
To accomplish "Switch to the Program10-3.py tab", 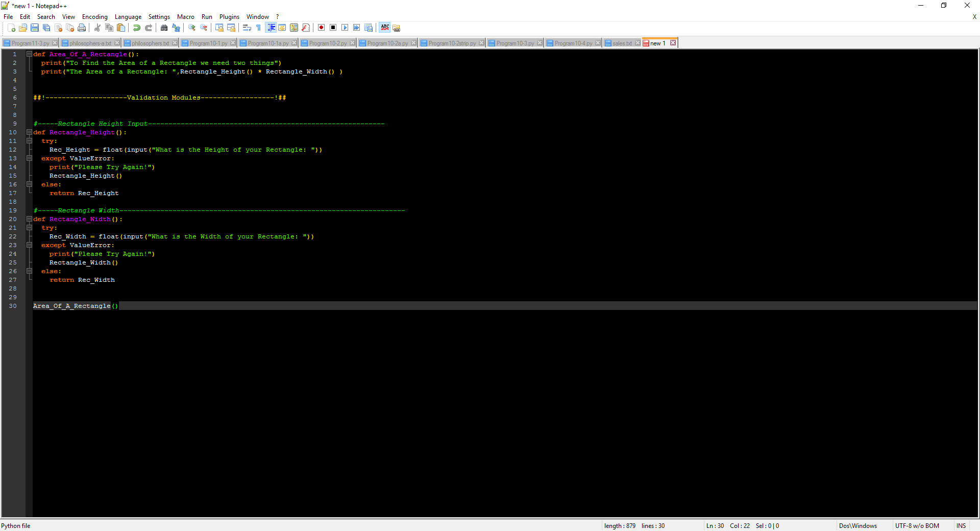I will pyautogui.click(x=514, y=43).
